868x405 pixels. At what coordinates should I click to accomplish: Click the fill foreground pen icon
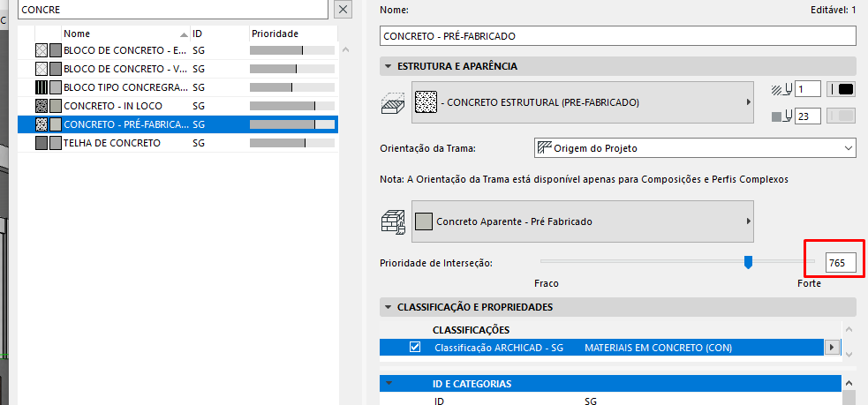click(x=781, y=89)
